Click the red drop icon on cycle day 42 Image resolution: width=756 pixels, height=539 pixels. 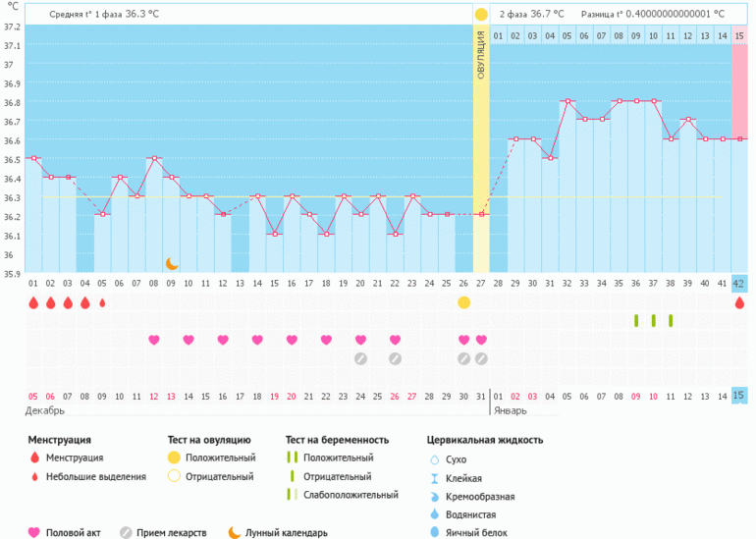739,303
